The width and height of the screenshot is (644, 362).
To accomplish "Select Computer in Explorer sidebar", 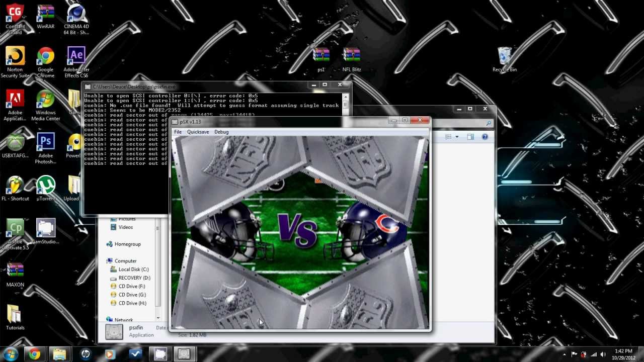I will tap(125, 261).
